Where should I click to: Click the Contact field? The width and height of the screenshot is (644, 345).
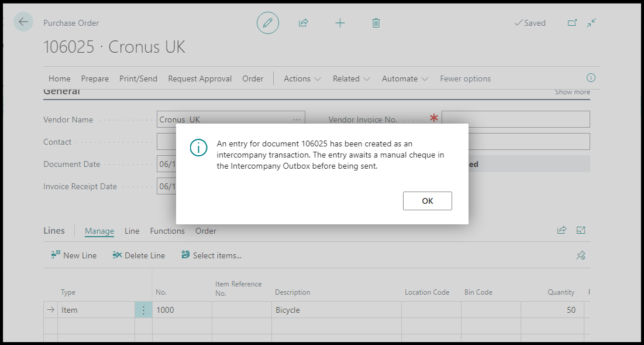coord(166,142)
